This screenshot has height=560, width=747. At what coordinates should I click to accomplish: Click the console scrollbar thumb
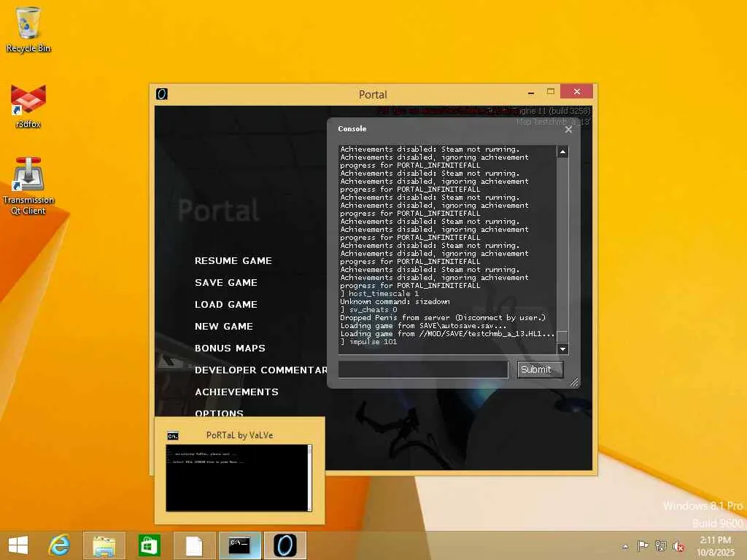(x=562, y=336)
